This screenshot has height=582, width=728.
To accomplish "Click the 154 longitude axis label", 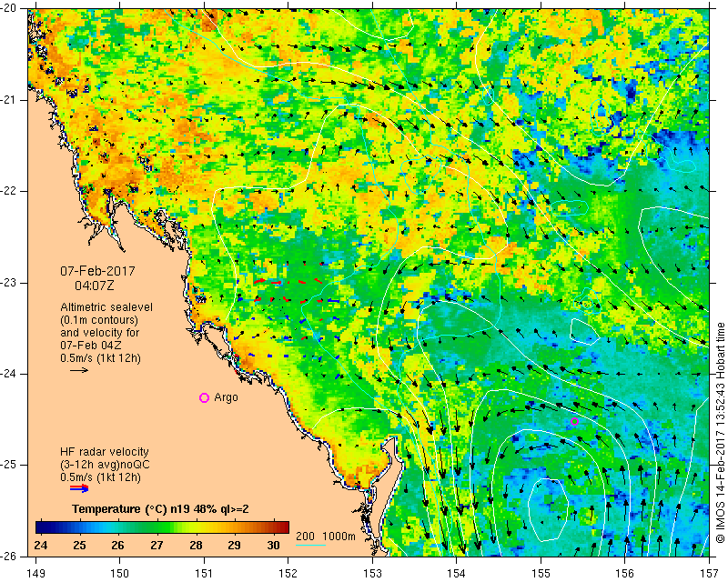I will pos(457,573).
